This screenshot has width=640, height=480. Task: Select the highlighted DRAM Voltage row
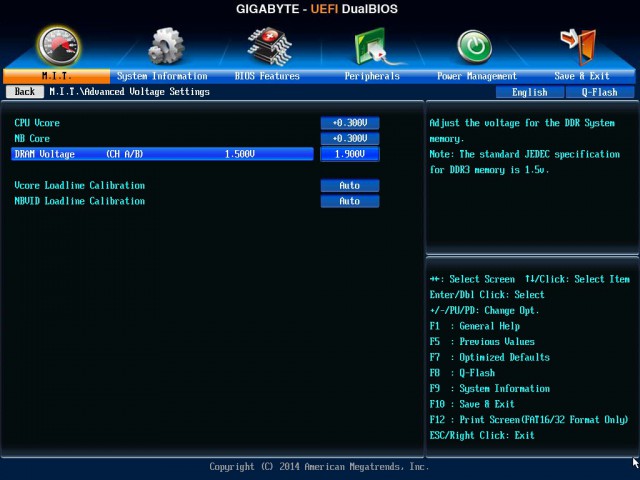pyautogui.click(x=162, y=154)
